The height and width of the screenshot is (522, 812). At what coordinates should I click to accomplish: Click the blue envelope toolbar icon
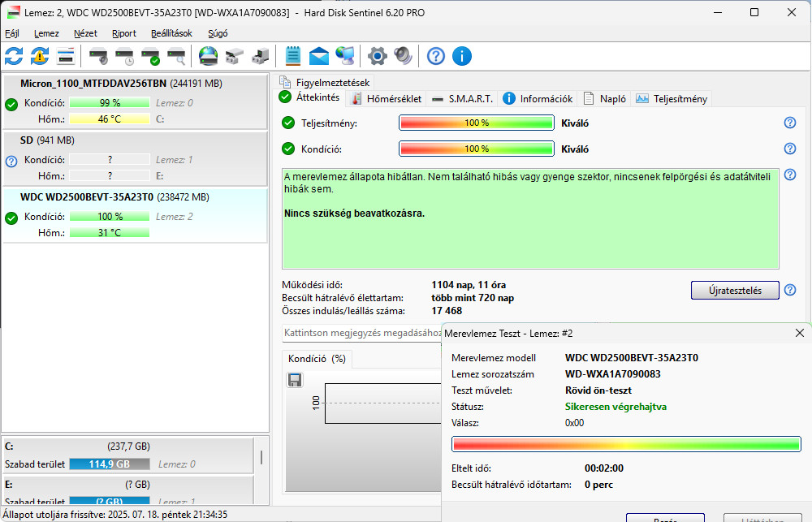point(319,56)
